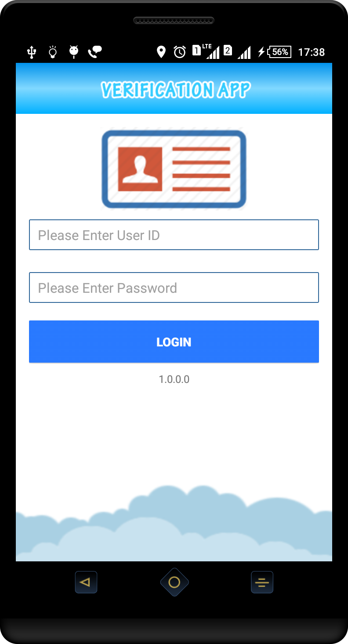Click the blue LOGIN button
This screenshot has height=644, width=348.
tap(174, 342)
